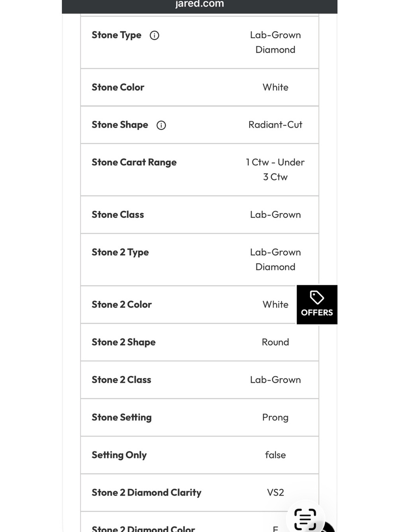Select the Round value for Stone 2 Shape
This screenshot has width=399, height=532.
(x=275, y=342)
